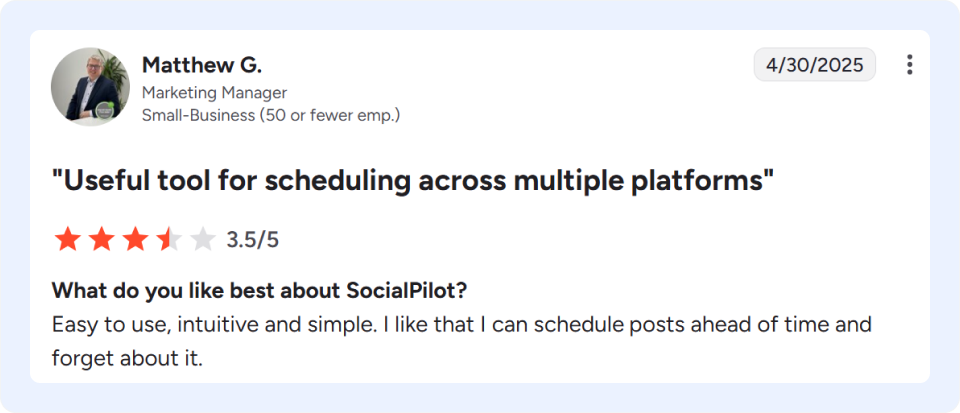Click the empty grey fifth star

point(203,239)
